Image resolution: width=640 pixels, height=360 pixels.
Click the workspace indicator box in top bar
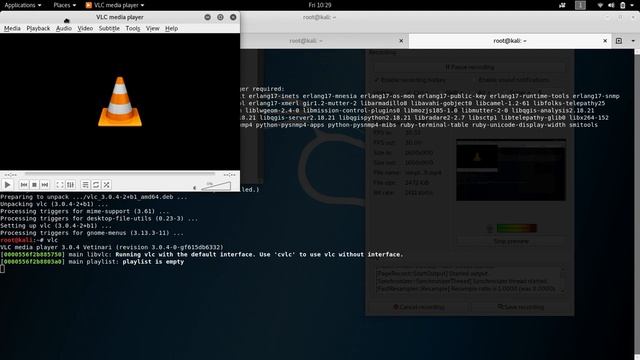580,5
